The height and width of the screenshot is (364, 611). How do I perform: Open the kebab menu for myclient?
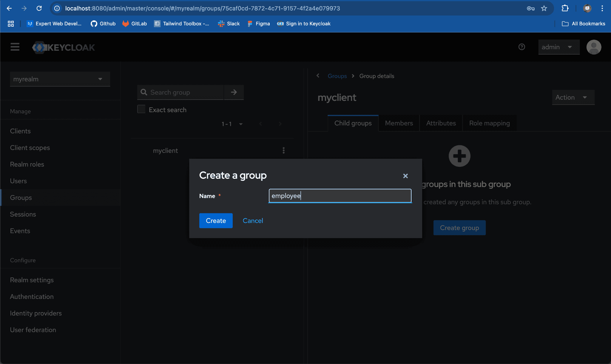coord(283,150)
